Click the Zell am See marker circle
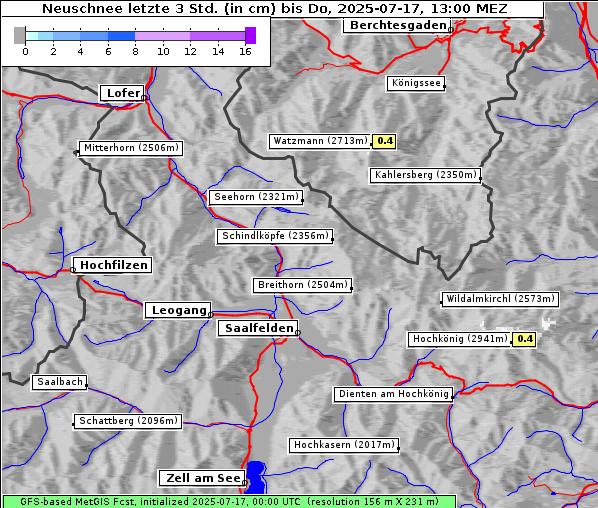Image resolution: width=598 pixels, height=508 pixels. (x=245, y=483)
